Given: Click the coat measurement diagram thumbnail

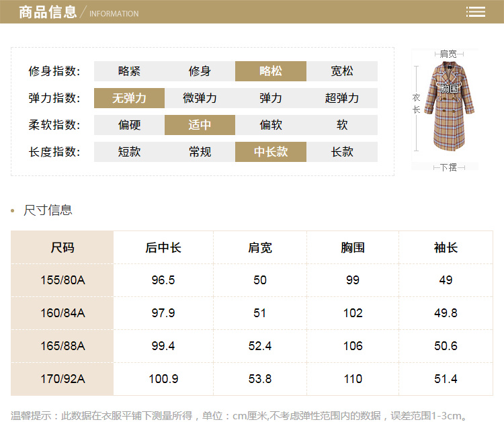Looking at the screenshot, I should coord(445,110).
